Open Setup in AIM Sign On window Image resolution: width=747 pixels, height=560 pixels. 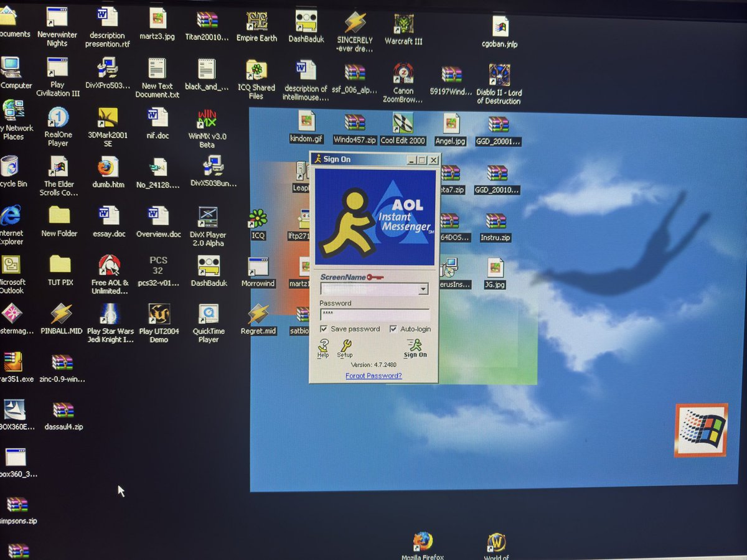[344, 348]
